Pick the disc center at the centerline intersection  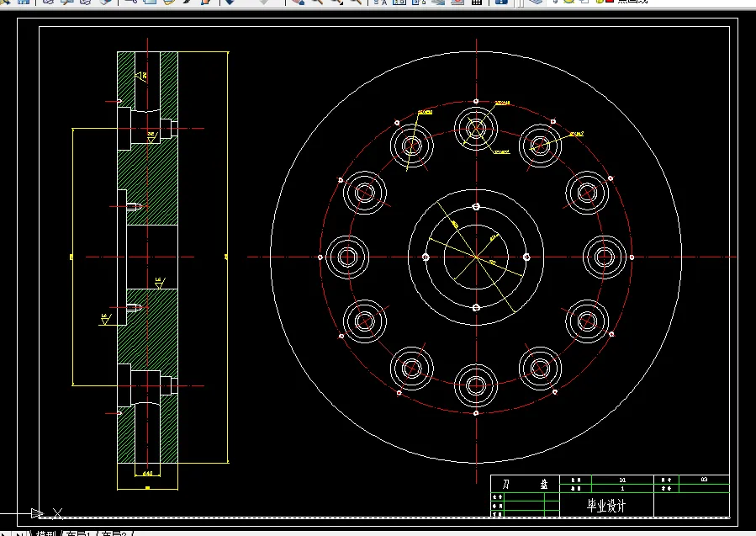tap(476, 257)
